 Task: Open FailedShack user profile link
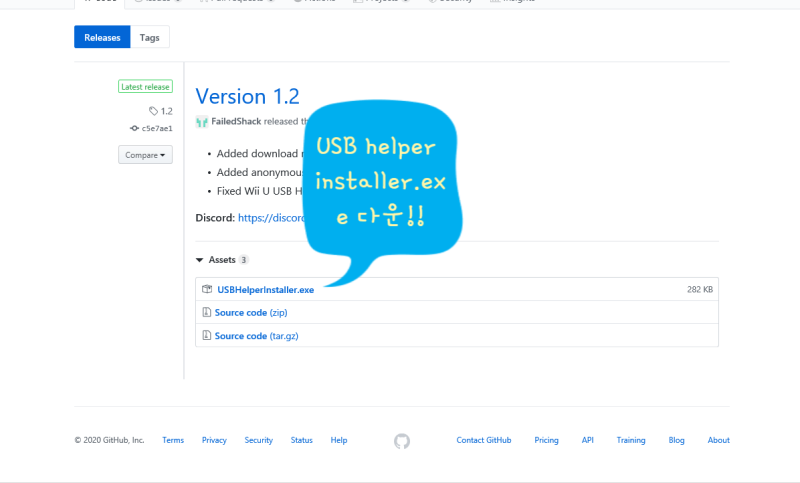click(236, 121)
